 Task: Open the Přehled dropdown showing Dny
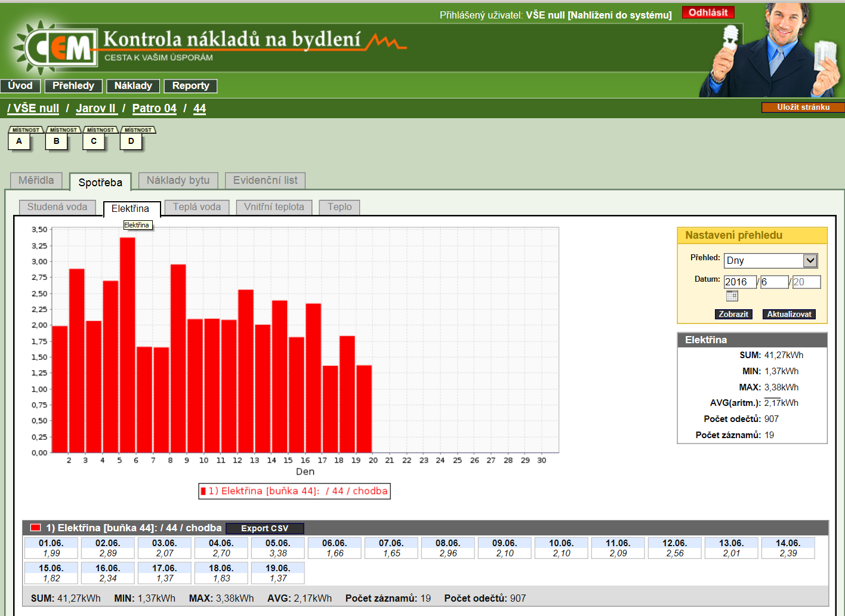coord(770,261)
